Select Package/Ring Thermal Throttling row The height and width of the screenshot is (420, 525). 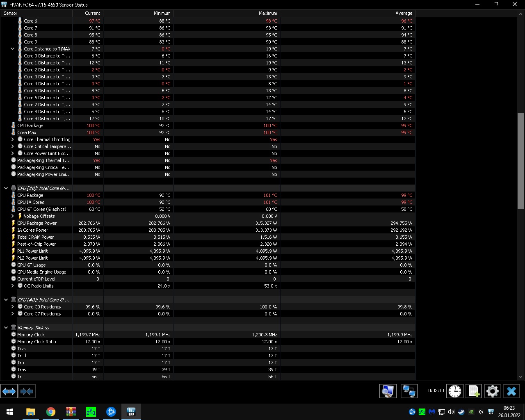point(208,160)
